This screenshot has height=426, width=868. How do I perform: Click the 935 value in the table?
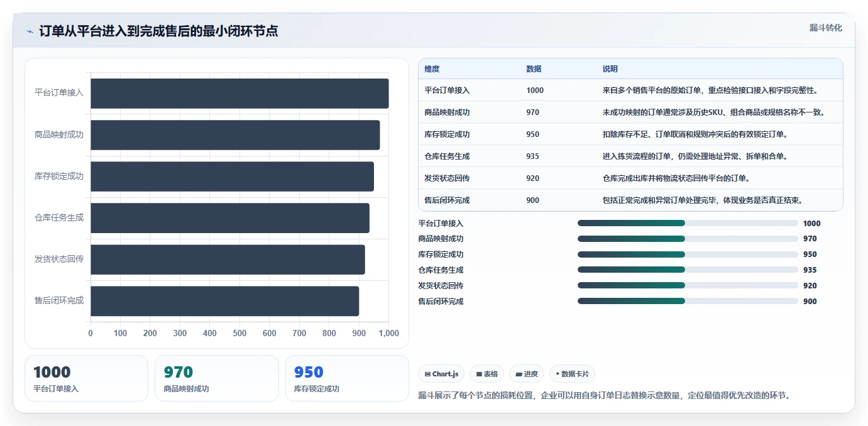coord(532,156)
